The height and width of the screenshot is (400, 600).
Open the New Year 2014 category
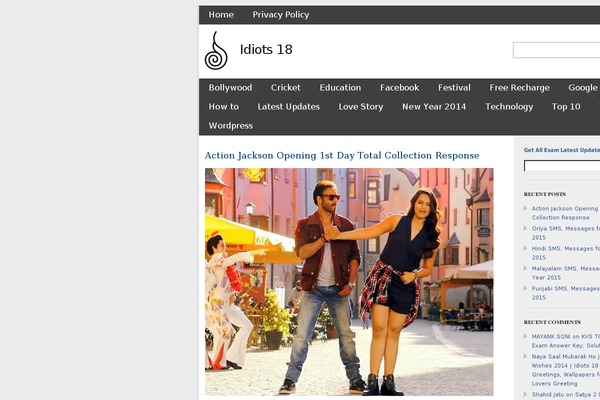pos(434,107)
